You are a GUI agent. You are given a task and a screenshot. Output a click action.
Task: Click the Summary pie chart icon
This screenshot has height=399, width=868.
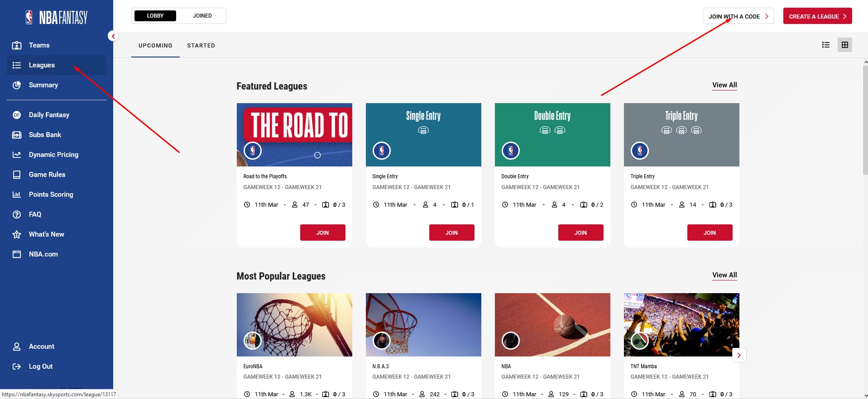(x=17, y=85)
